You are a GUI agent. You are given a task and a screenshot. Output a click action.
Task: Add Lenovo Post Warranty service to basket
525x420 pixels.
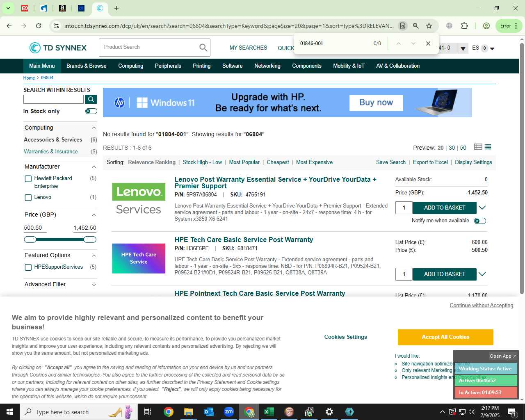(x=445, y=208)
